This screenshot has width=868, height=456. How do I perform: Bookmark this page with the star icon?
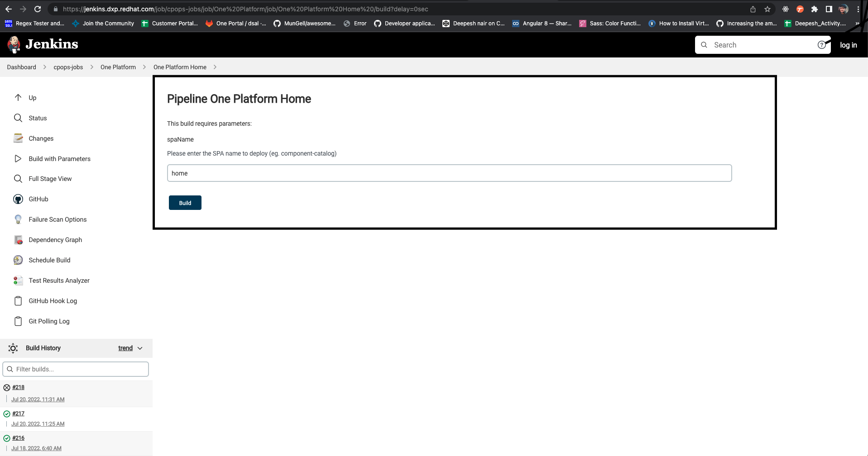click(x=767, y=9)
